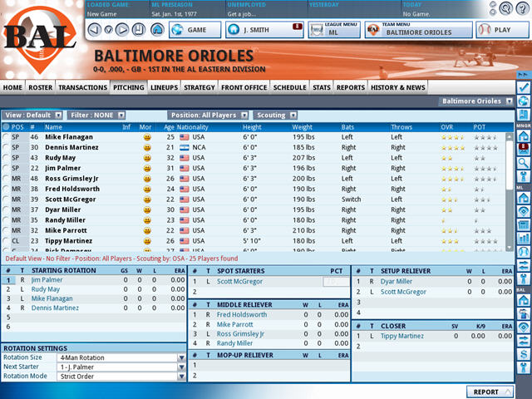Switch to the LINEUPS tab
The height and width of the screenshot is (399, 532).
tap(165, 87)
